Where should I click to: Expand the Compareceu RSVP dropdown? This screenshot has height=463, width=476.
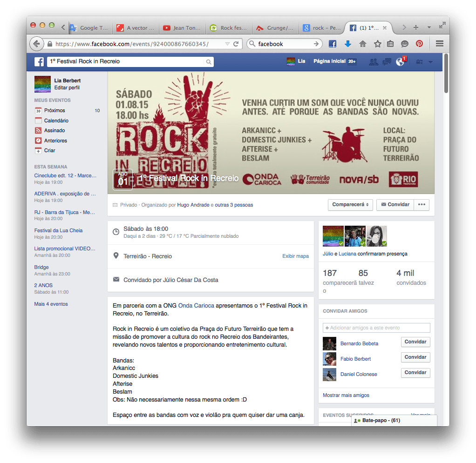coord(350,205)
